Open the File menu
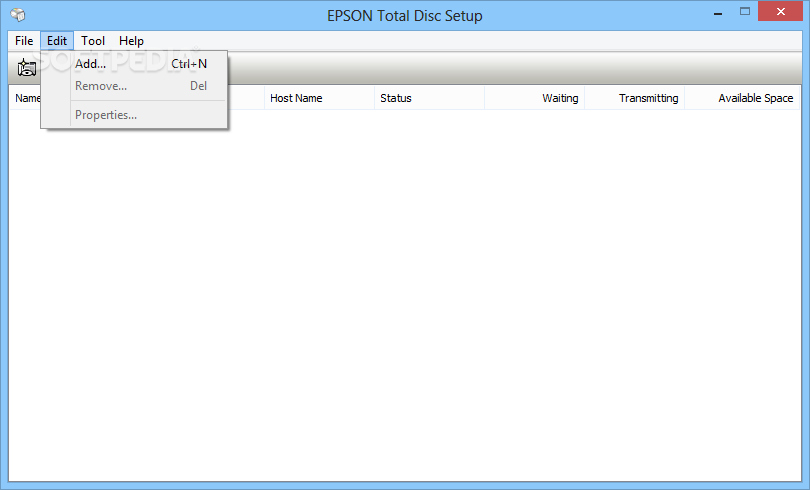 click(24, 41)
